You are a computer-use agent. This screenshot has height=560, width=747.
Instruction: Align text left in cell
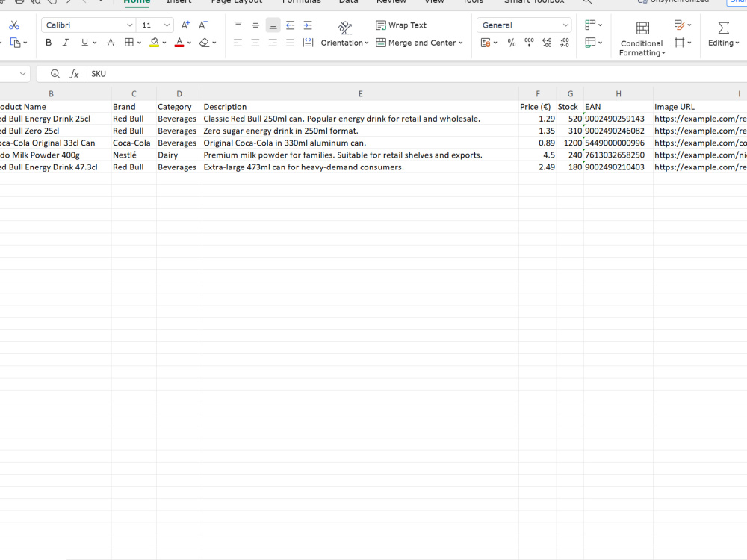pyautogui.click(x=238, y=43)
